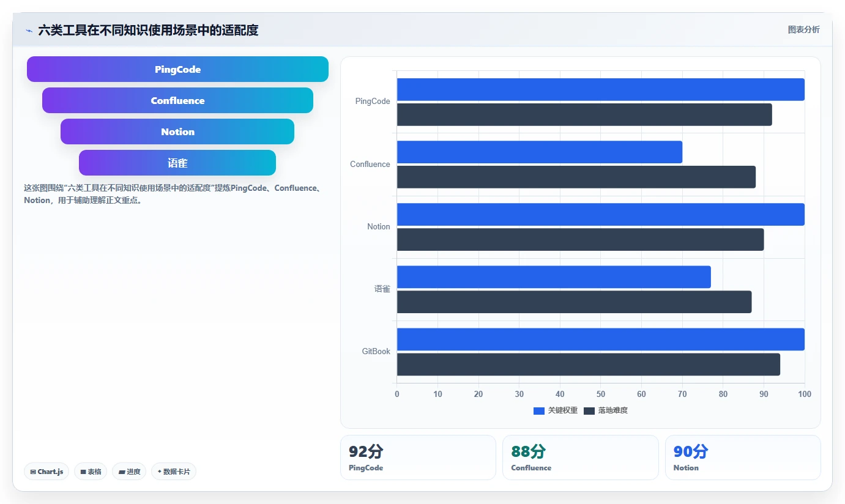Viewport: 845px width, 504px height.
Task: Click PingCode's blue 关键权重 bar
Action: point(600,89)
